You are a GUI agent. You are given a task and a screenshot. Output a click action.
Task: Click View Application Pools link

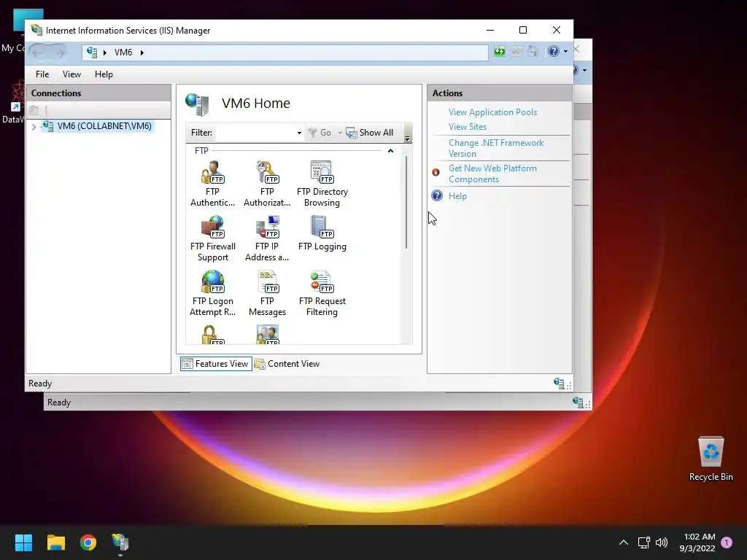tap(492, 112)
